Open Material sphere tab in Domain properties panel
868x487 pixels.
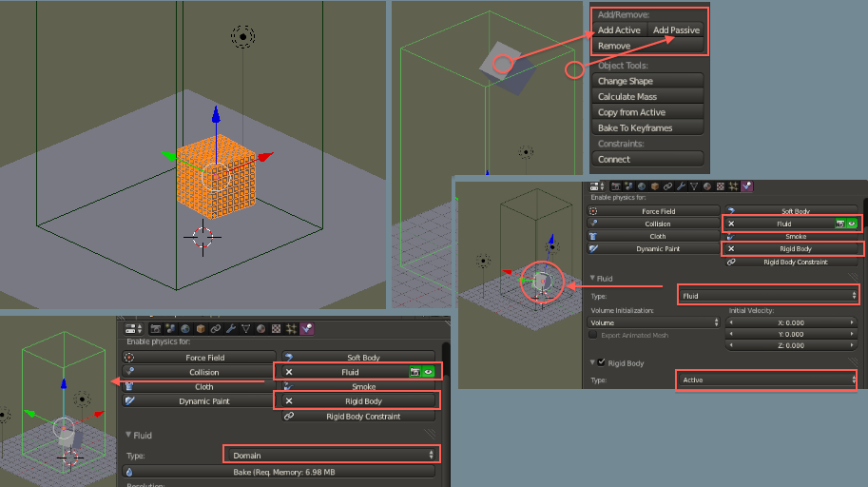(x=260, y=328)
